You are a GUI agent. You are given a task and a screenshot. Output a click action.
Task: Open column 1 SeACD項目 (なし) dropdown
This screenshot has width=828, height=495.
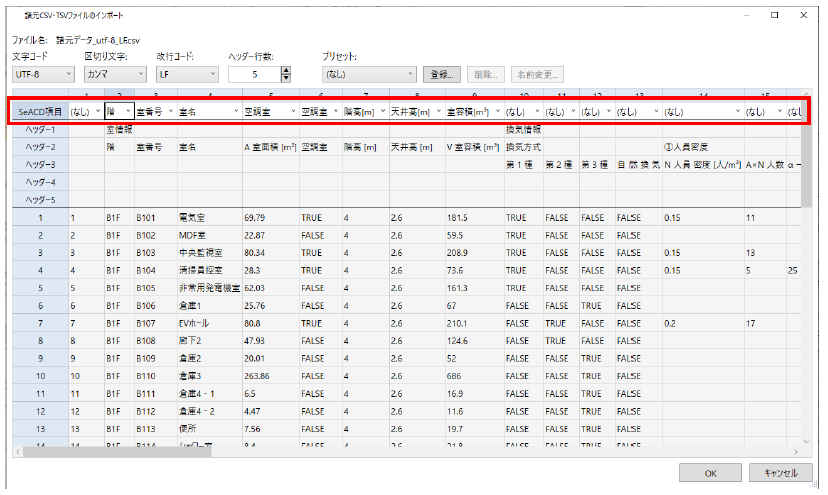85,111
